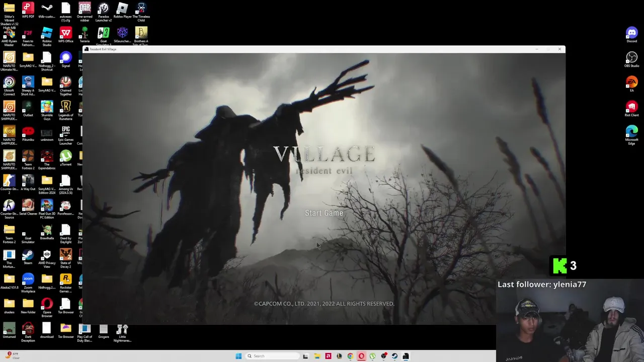Open SKlauncher desktop icon
Screen dimensions: 644x362
pyautogui.click(x=122, y=35)
